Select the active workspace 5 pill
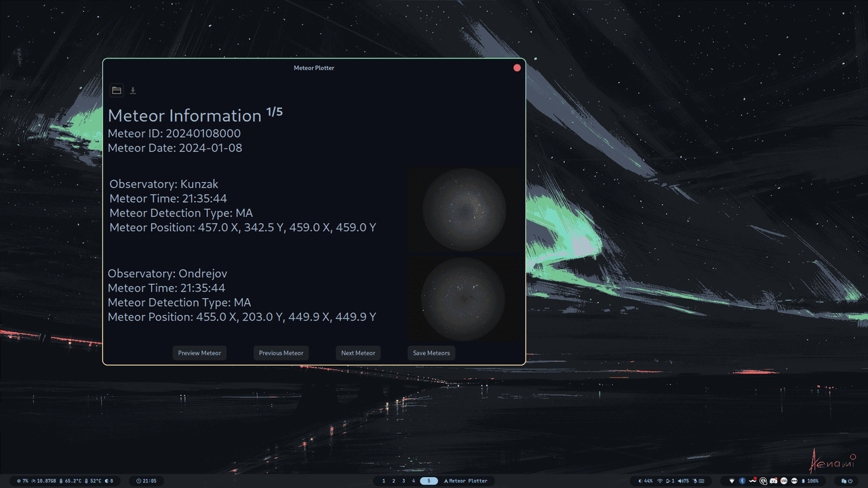 [x=429, y=481]
